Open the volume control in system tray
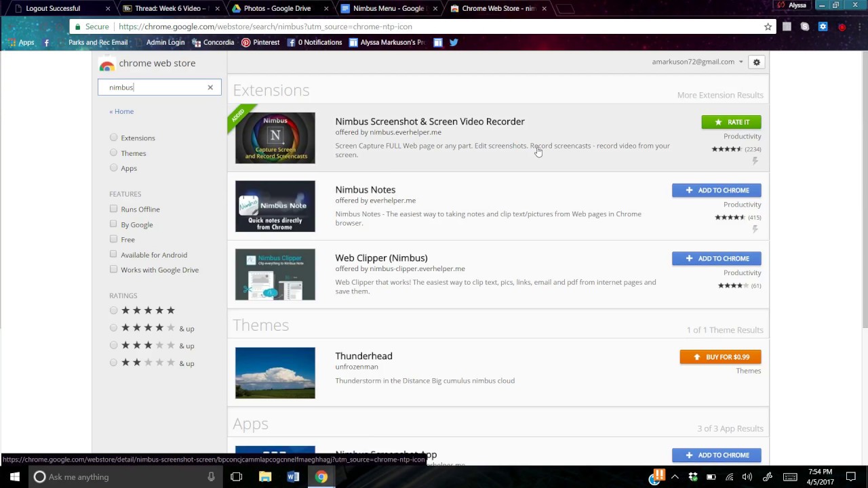Image resolution: width=868 pixels, height=488 pixels. click(x=747, y=477)
